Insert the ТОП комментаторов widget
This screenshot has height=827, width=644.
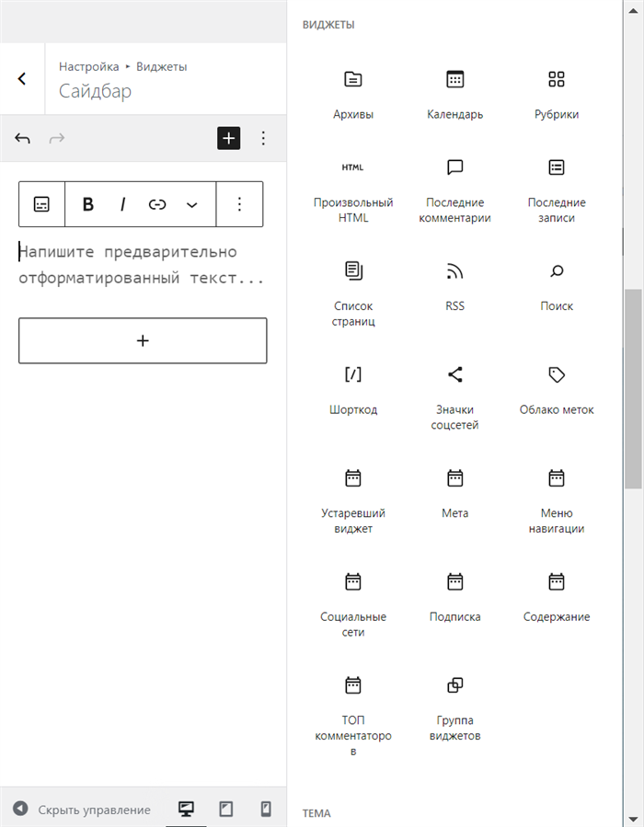353,717
